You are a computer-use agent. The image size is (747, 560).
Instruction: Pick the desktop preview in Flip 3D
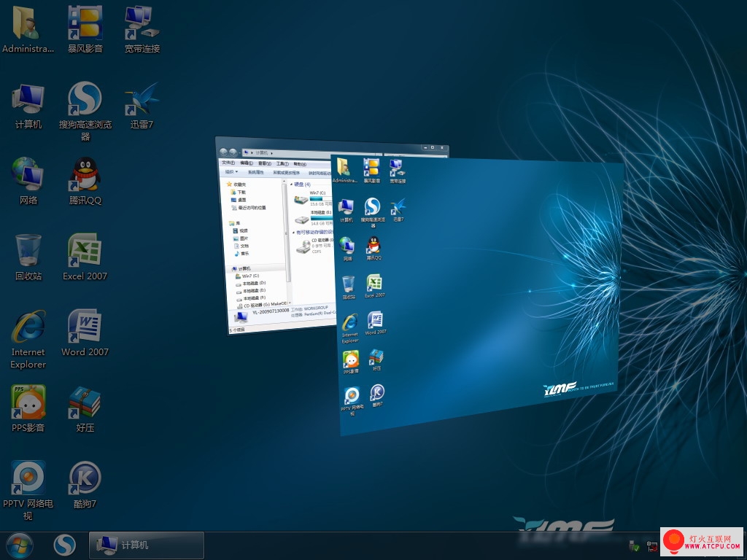click(476, 295)
